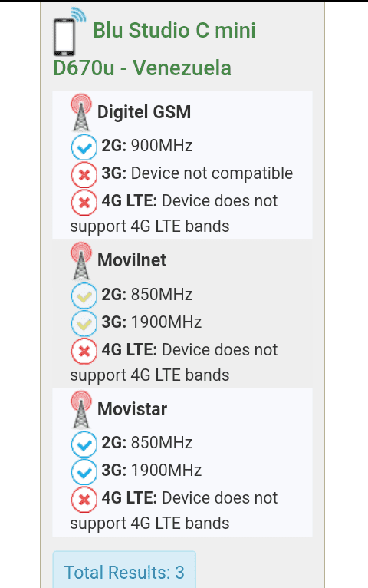Click blue checkmark next to Digitel 2G 900MHz
368x588 pixels.
[x=84, y=147]
